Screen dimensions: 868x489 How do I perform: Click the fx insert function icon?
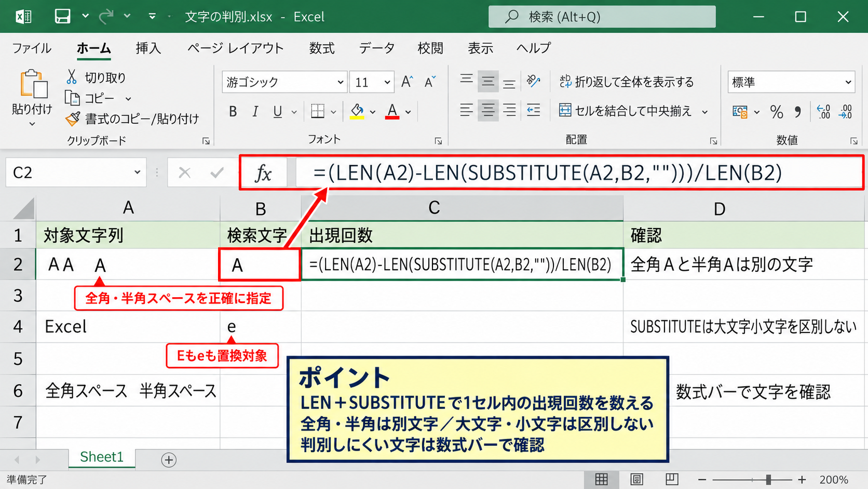tap(263, 173)
